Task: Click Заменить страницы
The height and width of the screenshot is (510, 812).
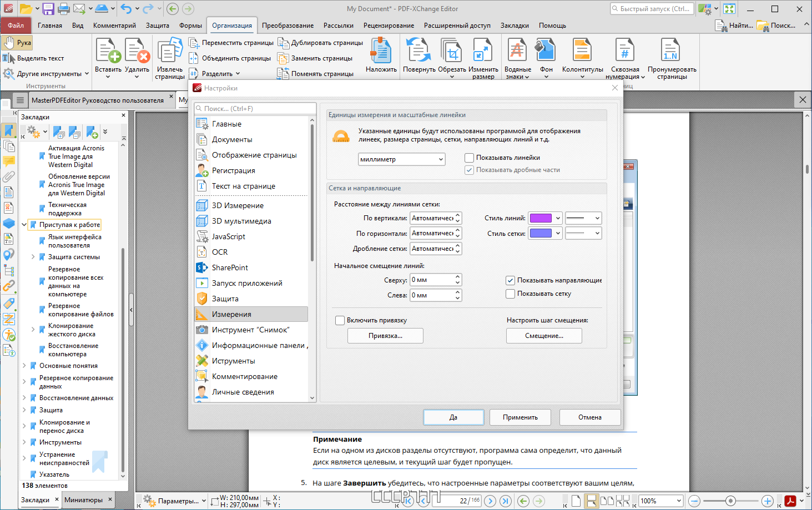Action: (315, 58)
